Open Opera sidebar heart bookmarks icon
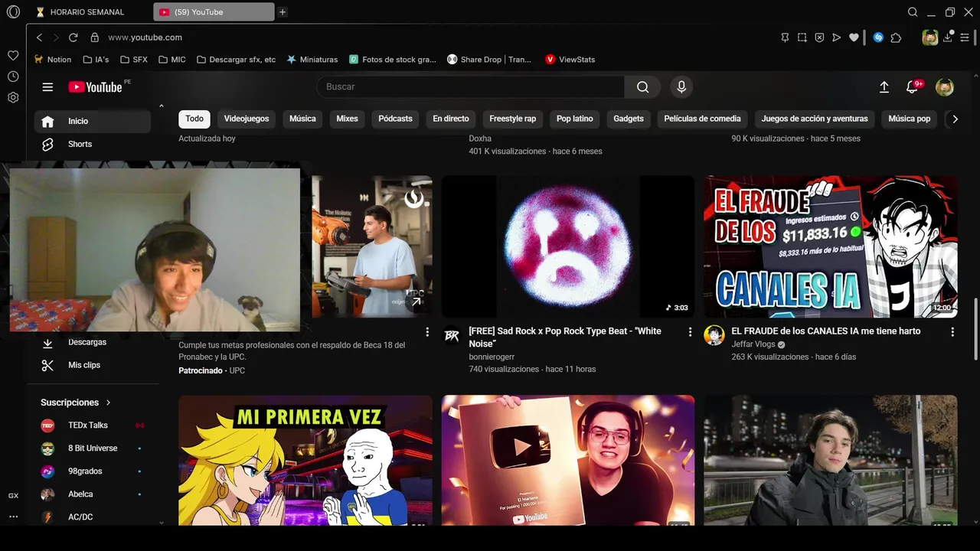The image size is (980, 551). coord(13,56)
